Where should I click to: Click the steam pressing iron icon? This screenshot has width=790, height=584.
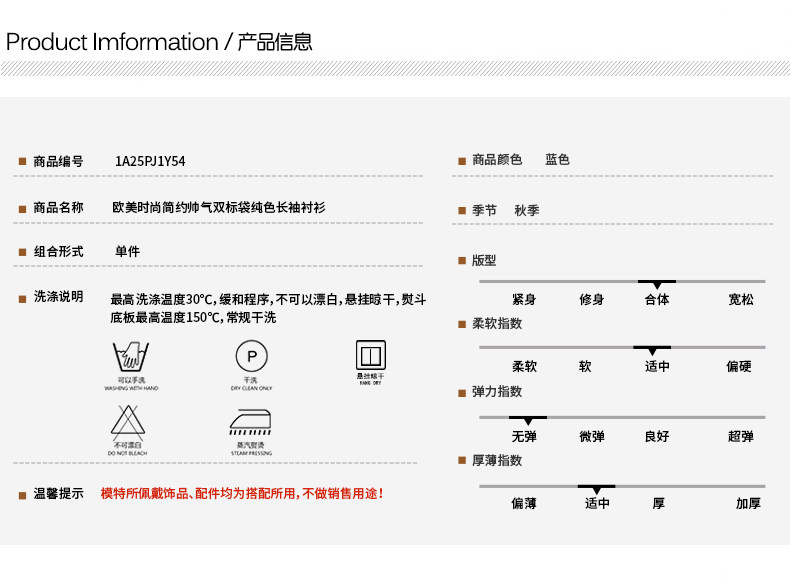[251, 422]
